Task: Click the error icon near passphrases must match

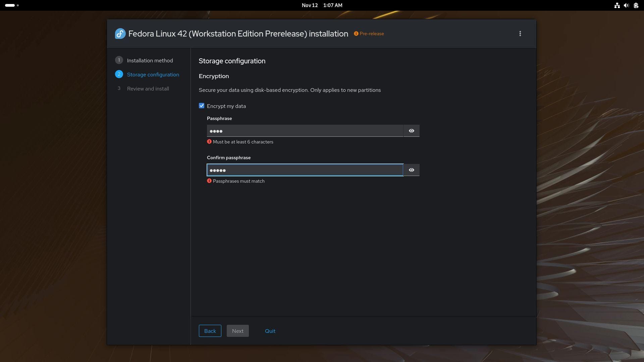Action: (x=209, y=181)
